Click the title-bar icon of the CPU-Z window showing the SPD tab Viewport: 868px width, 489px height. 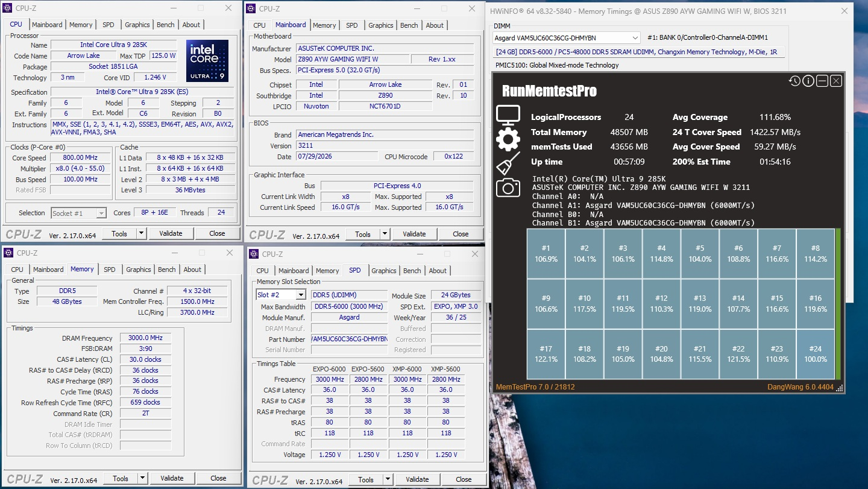point(254,254)
